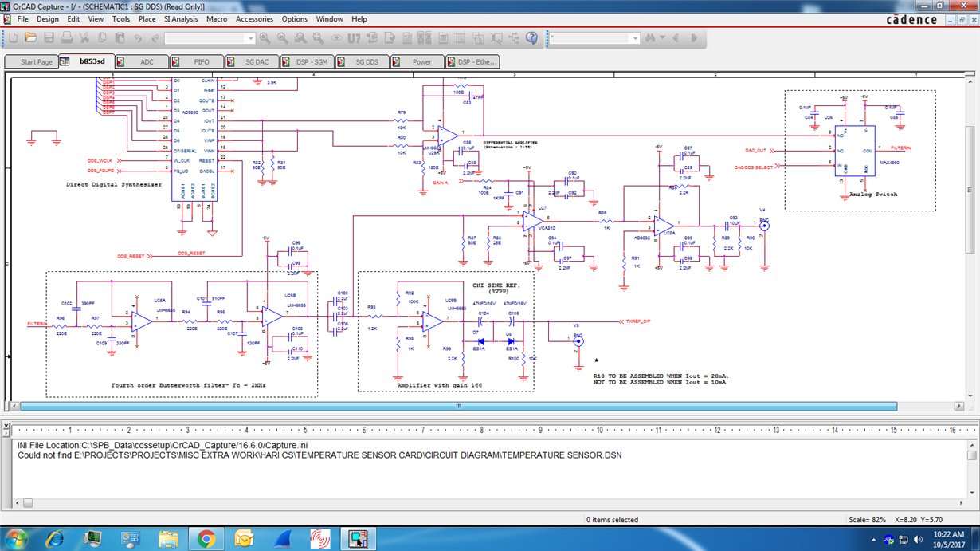Open the part selection combo box dropdown
Viewport: 980px width, 551px height.
(249, 38)
